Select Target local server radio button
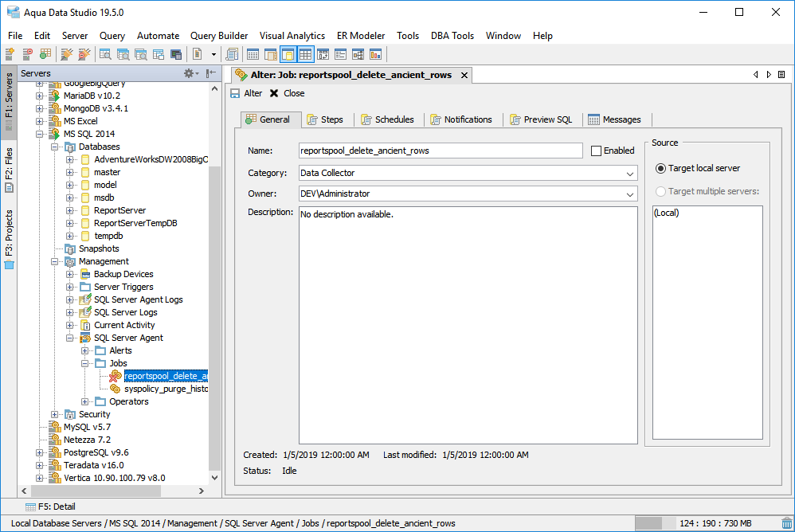 coord(660,168)
